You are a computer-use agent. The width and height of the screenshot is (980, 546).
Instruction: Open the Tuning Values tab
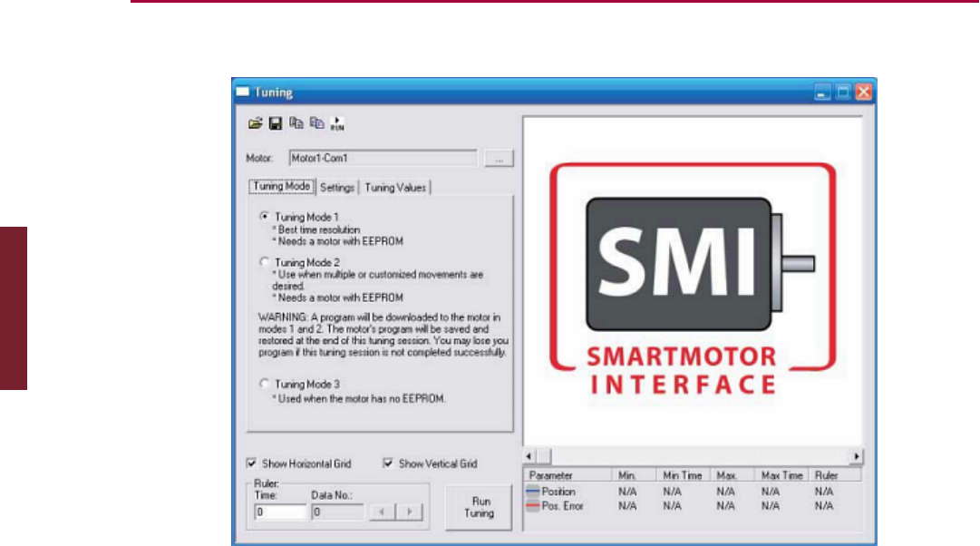[395, 188]
